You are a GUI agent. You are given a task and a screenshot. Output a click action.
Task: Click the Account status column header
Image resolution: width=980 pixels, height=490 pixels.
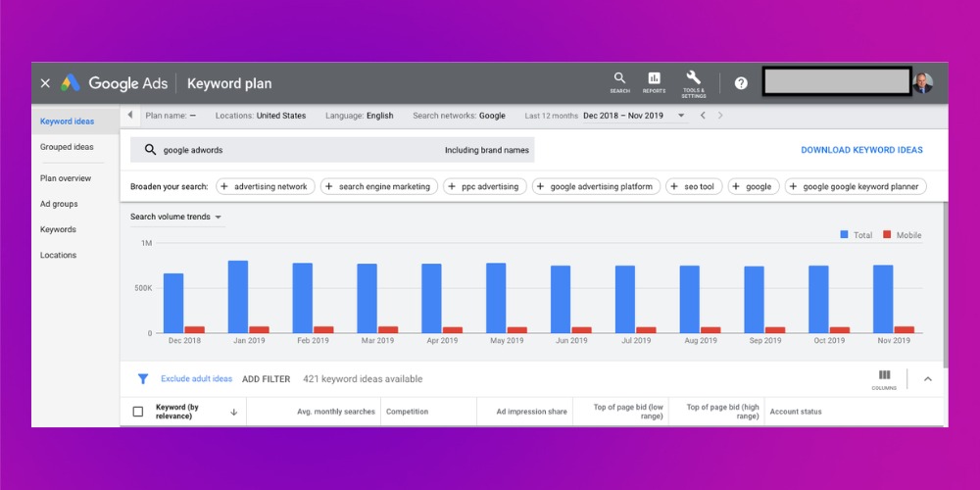pos(796,412)
